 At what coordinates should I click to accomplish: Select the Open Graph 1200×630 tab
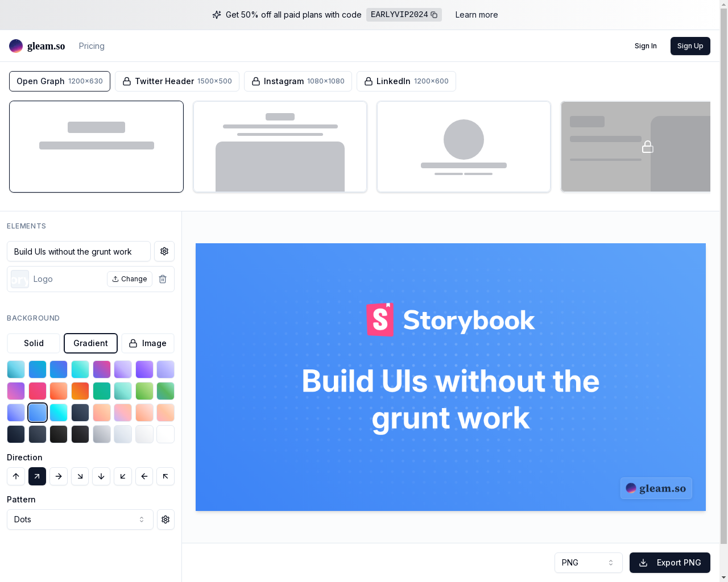pyautogui.click(x=60, y=81)
